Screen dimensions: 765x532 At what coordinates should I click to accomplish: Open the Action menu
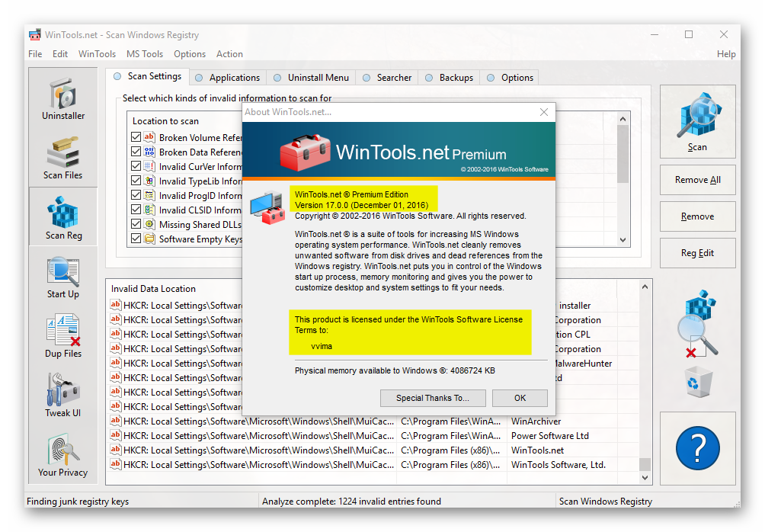[229, 53]
